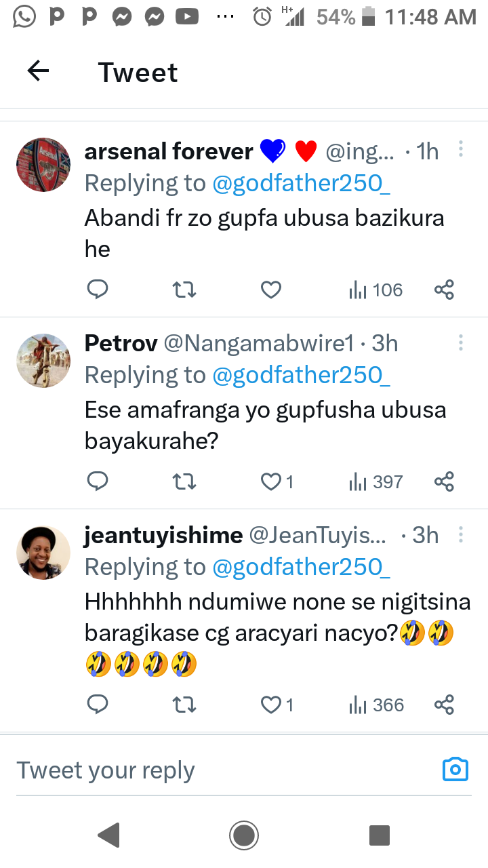Open Petrov's profile picture
The image size is (488, 868).
pyautogui.click(x=43, y=360)
